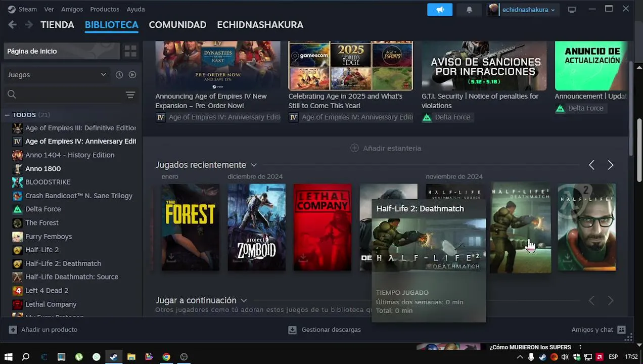Image resolution: width=643 pixels, height=364 pixels.
Task: Click the library search field
Action: coord(63,95)
